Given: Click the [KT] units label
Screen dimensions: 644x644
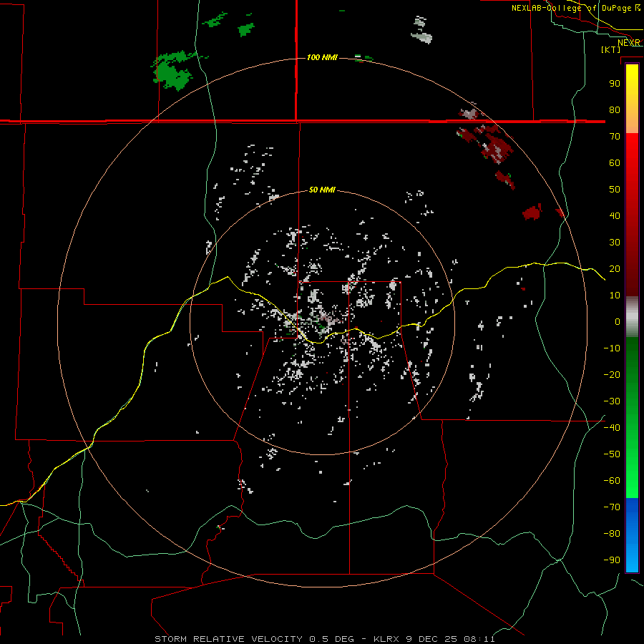Looking at the screenshot, I should (x=610, y=49).
